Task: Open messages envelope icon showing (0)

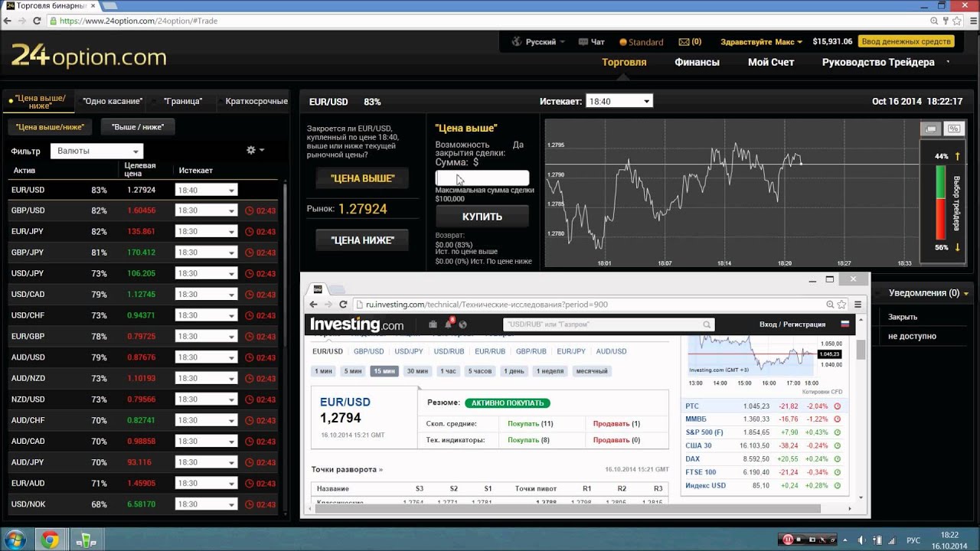Action: 684,42
